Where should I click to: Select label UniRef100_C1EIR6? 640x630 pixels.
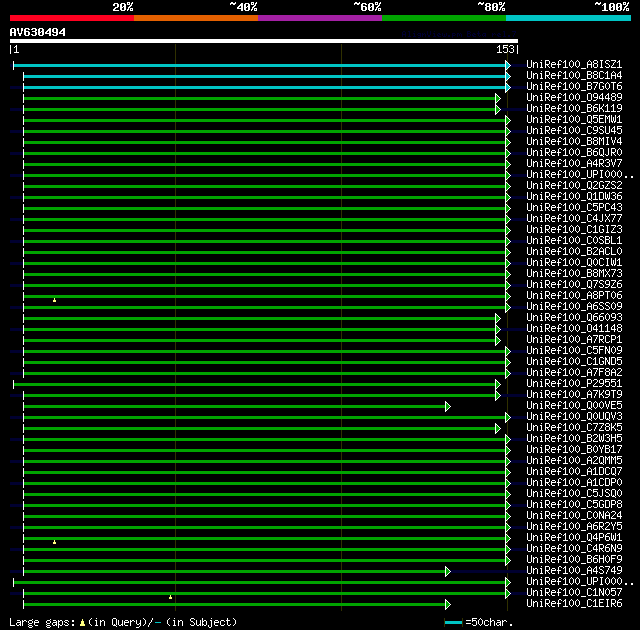(x=574, y=604)
